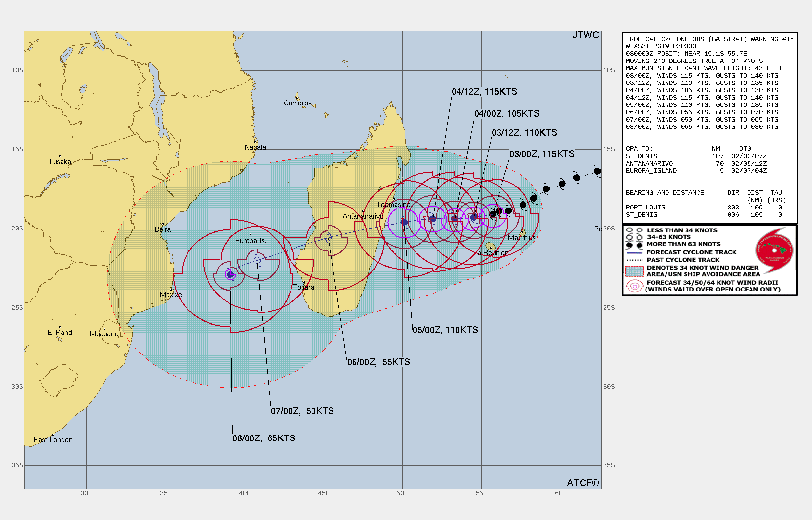Screen dimensions: 812x520
Task: Click the ST_DENIS row in CPA table
Action: click(x=696, y=156)
